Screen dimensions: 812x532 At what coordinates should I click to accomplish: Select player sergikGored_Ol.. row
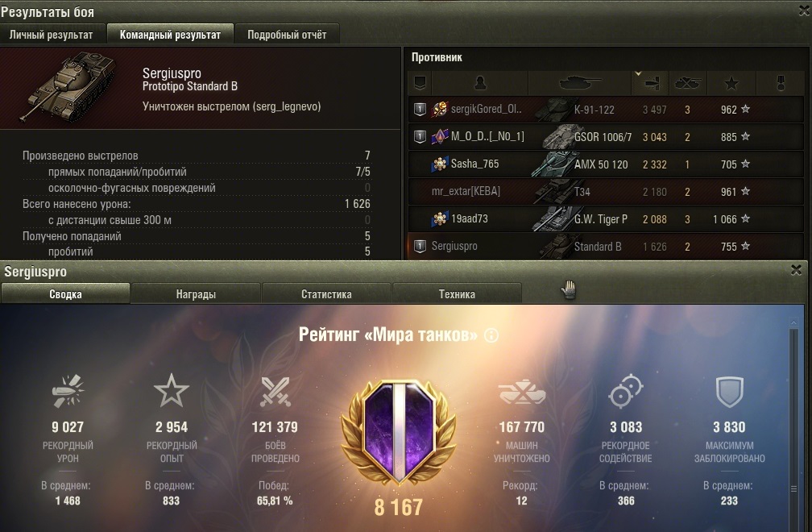pyautogui.click(x=606, y=110)
